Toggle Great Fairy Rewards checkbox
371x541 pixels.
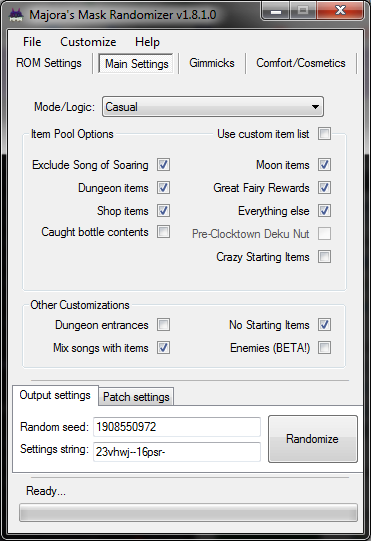coord(324,188)
